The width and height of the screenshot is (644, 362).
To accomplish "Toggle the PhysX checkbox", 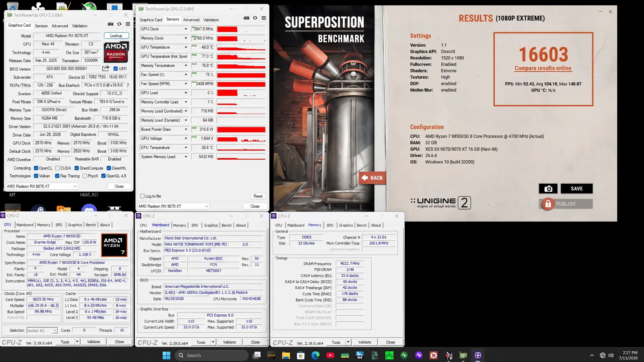I will (85, 176).
